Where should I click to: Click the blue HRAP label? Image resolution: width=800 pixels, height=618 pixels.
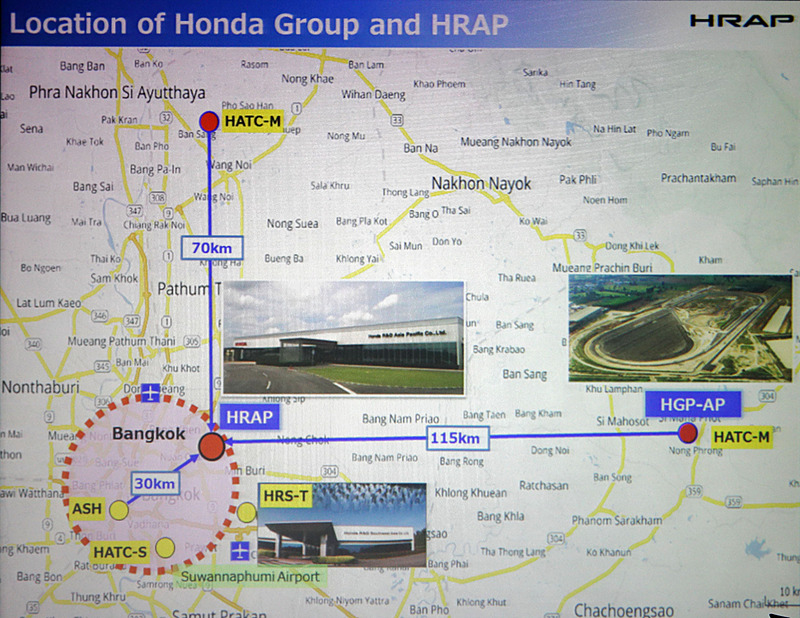(249, 417)
